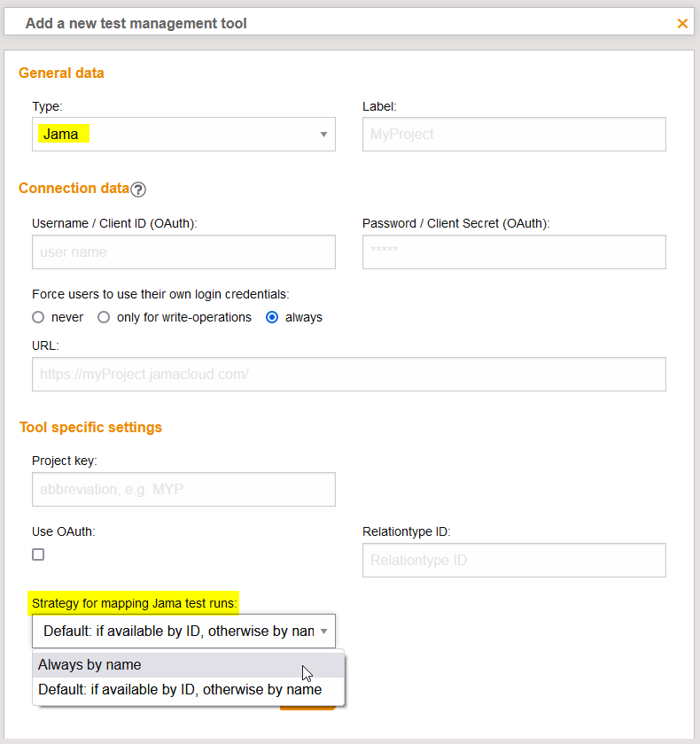Collapse the Jama test runs strategy dropdown
Image resolution: width=700 pixels, height=744 pixels.
click(183, 632)
